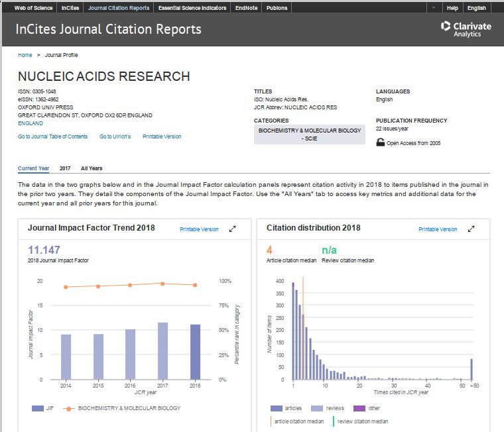Screen dimensions: 504x432
Task: Click the article citation median legend line
Action: tap(271, 421)
